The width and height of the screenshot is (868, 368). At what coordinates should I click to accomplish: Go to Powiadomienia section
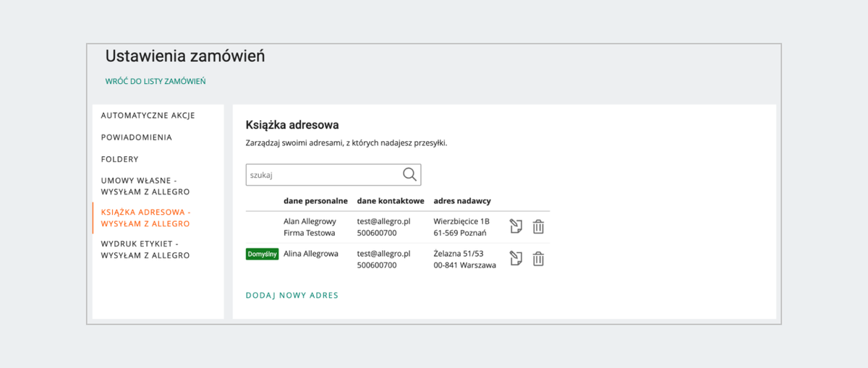coord(136,137)
